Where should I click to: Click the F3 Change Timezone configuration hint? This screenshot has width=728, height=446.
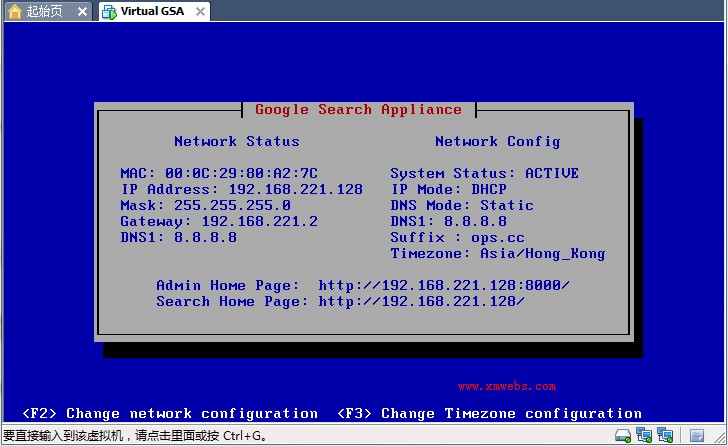tap(489, 413)
